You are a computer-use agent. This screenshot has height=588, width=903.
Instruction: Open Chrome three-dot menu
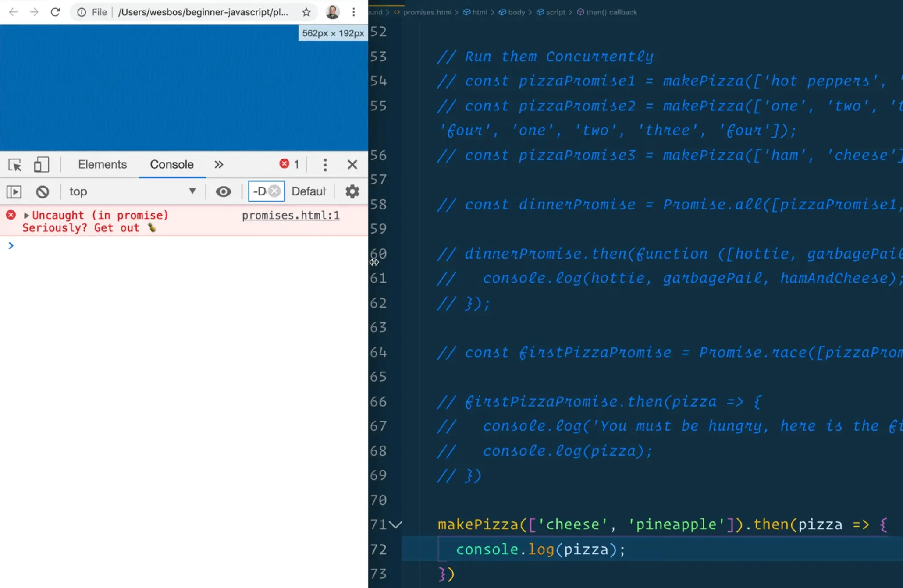pyautogui.click(x=353, y=12)
